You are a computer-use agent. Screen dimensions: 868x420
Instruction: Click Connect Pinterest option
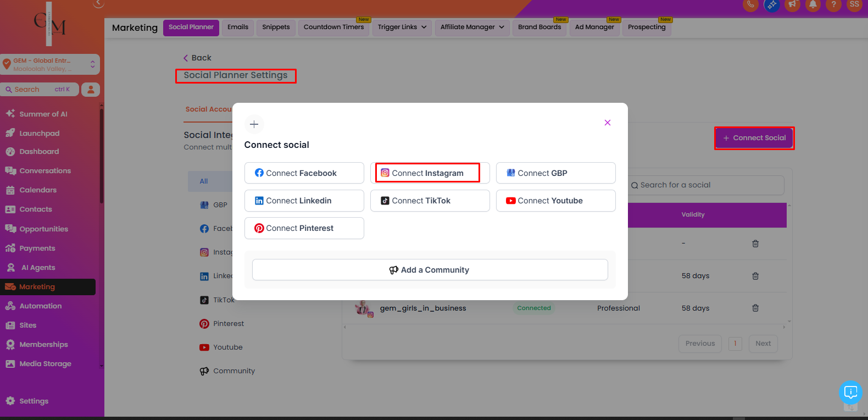click(x=304, y=228)
